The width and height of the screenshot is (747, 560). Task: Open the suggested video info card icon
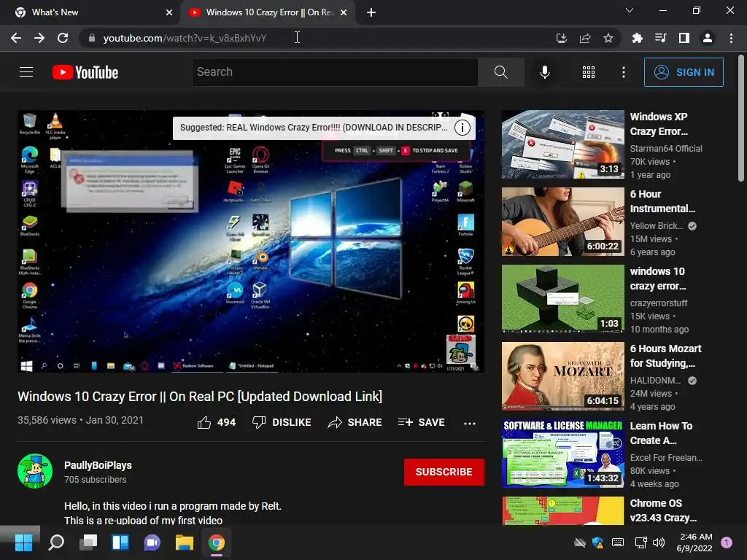coord(462,128)
